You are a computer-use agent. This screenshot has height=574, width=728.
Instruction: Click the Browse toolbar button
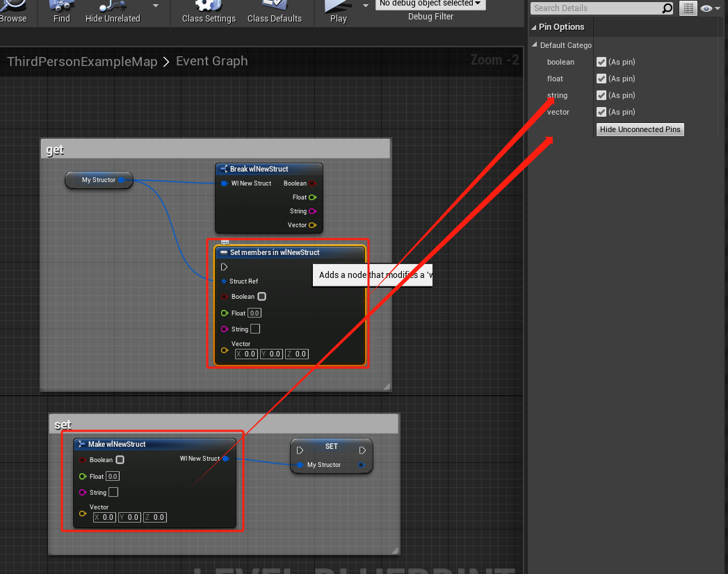[x=13, y=12]
